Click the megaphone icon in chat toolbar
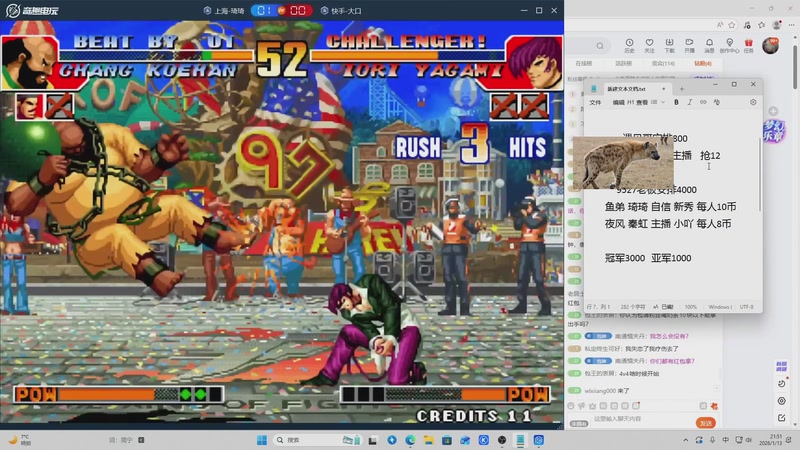 (582, 406)
